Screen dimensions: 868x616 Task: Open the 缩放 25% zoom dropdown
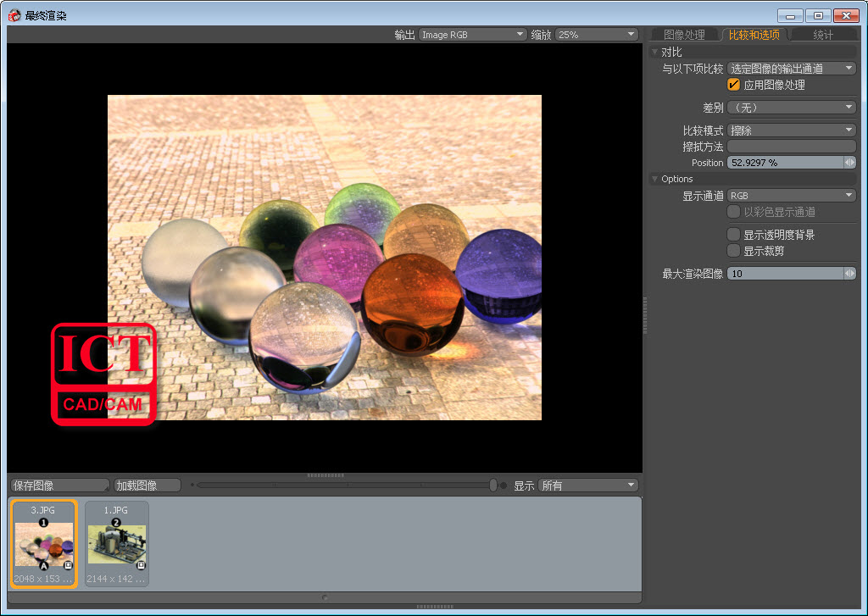click(x=596, y=35)
